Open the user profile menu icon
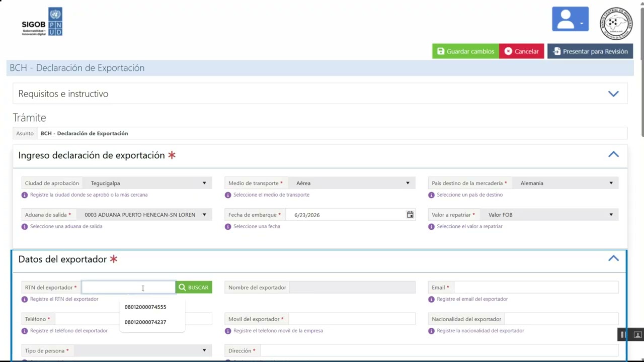 (570, 19)
